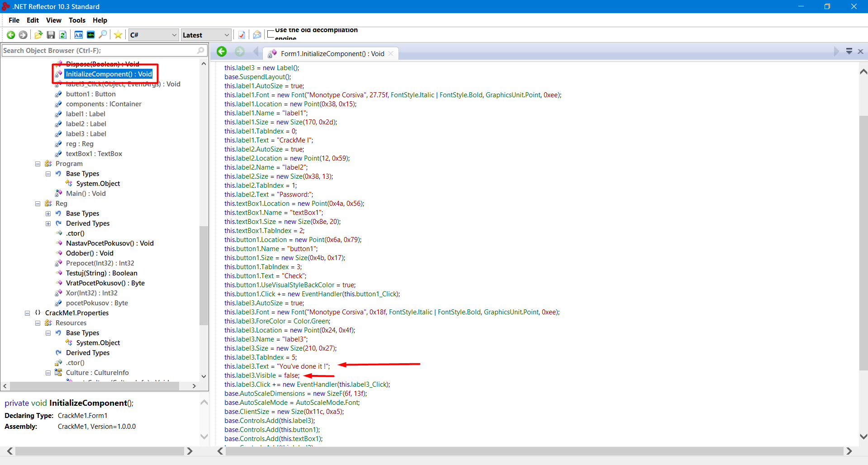Select textBox1 : TextBox tree item
The width and height of the screenshot is (868, 465).
[94, 154]
